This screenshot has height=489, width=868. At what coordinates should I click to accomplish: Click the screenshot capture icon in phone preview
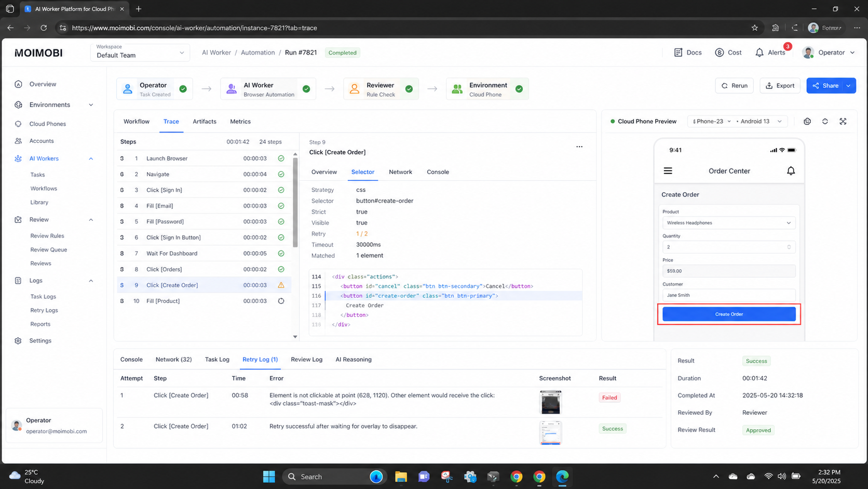click(807, 121)
